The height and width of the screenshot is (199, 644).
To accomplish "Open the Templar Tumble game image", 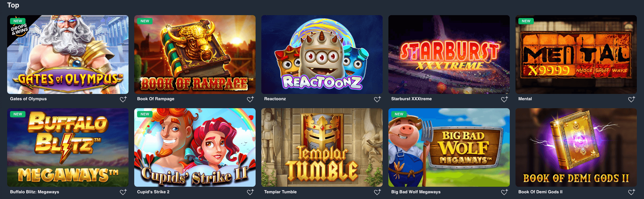I will click(322, 148).
